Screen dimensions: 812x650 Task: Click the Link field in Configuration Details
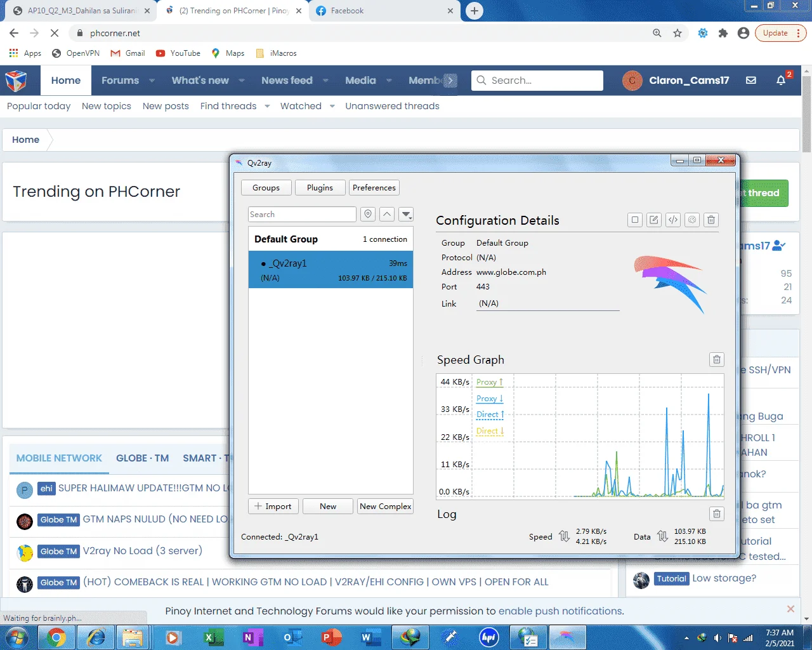(548, 303)
